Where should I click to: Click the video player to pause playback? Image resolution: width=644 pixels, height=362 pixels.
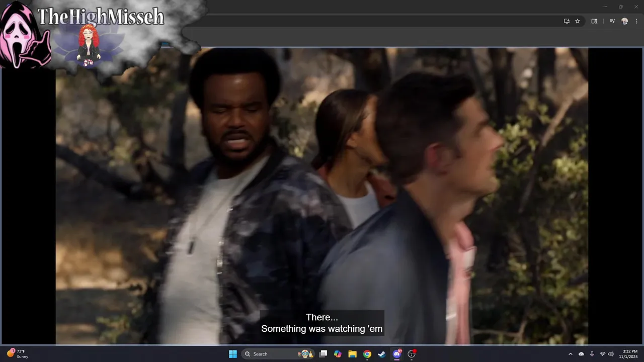coord(322,196)
